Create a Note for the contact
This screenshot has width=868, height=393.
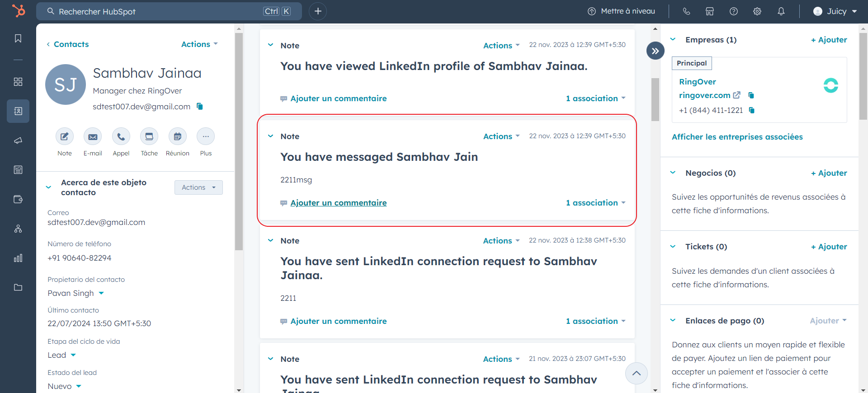(x=65, y=136)
